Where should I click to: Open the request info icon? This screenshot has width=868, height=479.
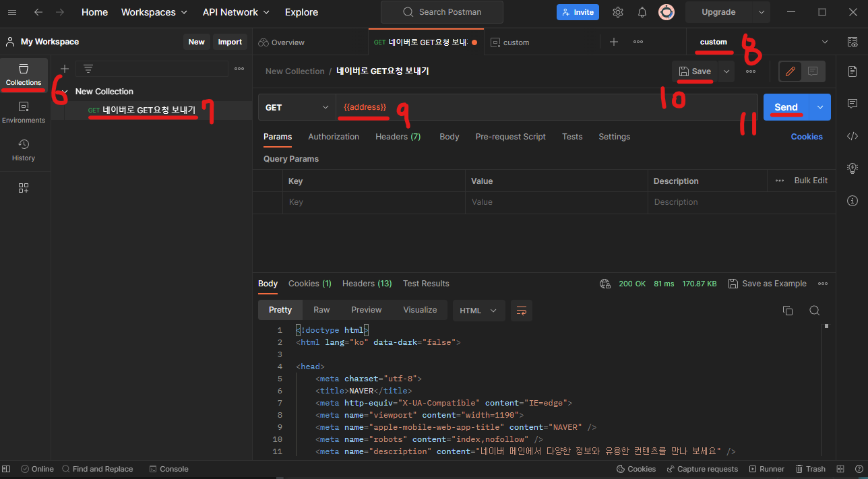[x=852, y=201]
